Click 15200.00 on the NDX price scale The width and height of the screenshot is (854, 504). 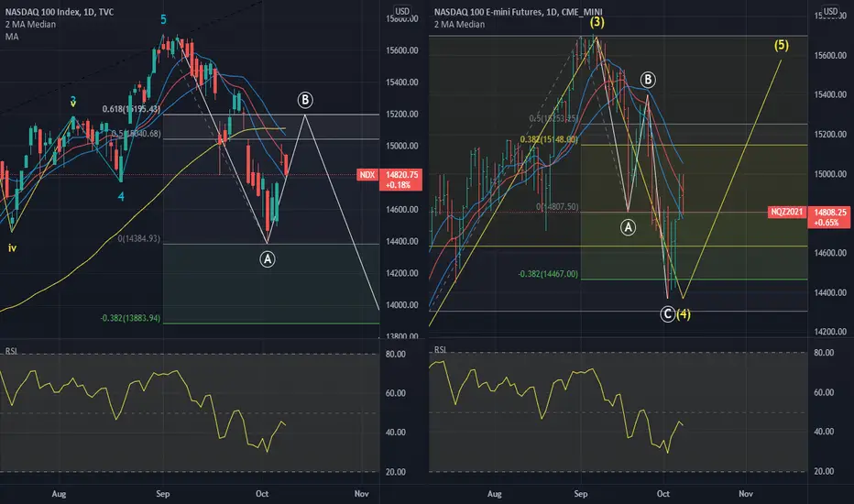[402, 114]
